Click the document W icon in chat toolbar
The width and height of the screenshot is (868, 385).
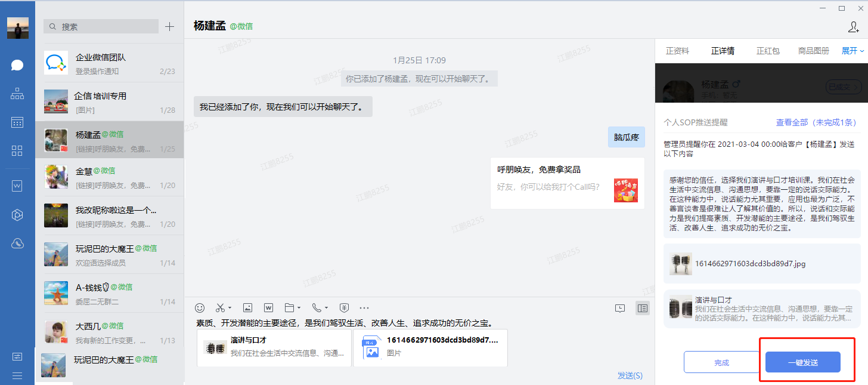tap(268, 308)
